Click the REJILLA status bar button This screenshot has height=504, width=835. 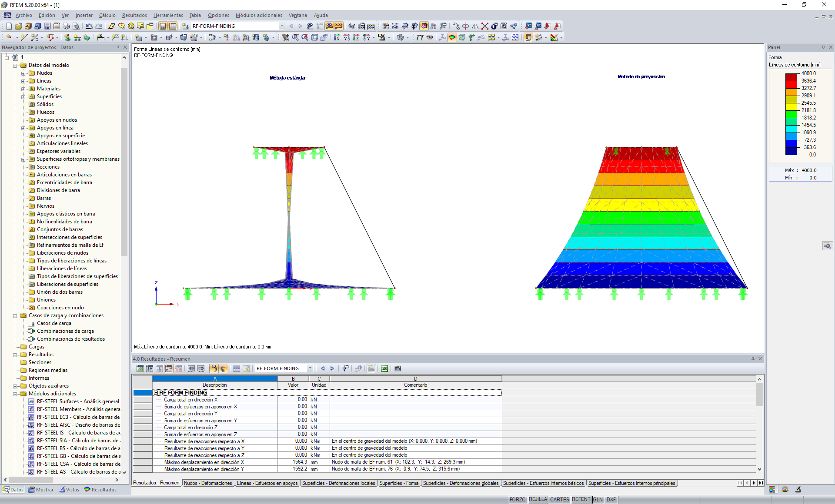pos(538,500)
